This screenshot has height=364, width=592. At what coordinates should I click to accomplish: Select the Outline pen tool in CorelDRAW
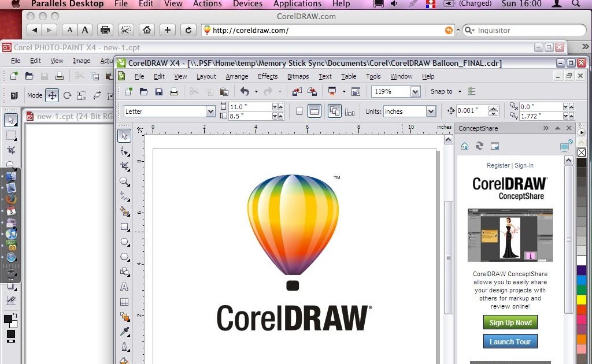(x=124, y=347)
